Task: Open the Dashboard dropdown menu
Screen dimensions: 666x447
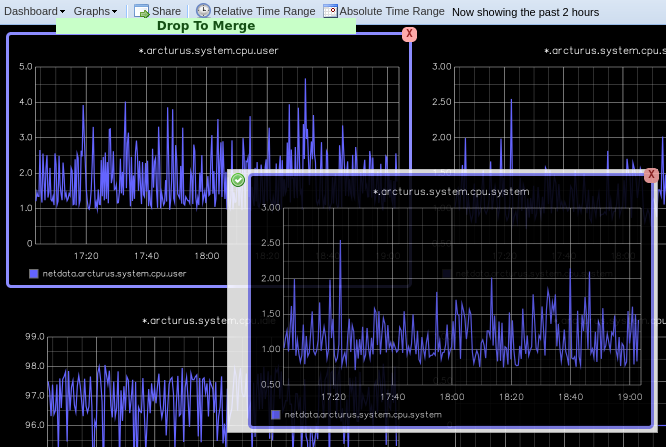Action: [34, 11]
